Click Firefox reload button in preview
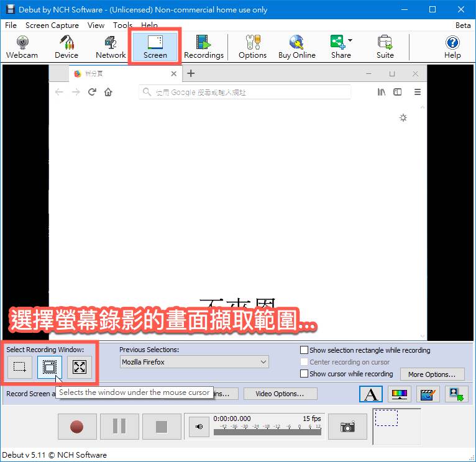Screen dimensions: 476x462 [x=92, y=92]
